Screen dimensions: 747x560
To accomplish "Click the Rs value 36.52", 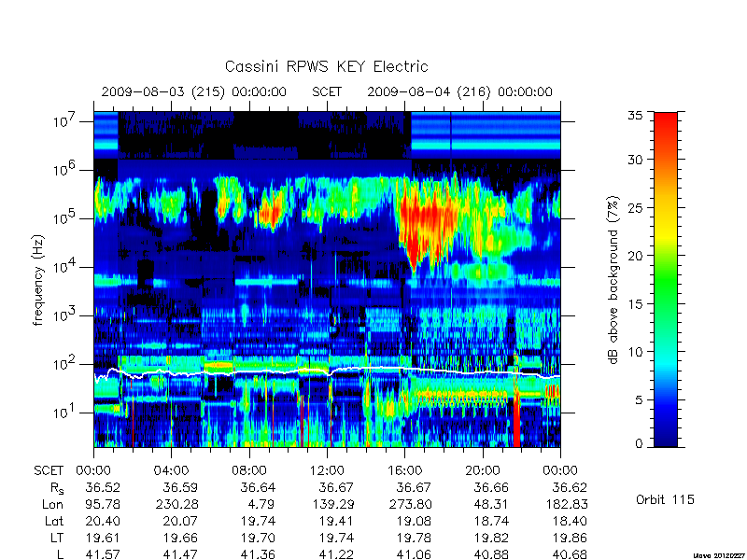I will (x=103, y=487).
